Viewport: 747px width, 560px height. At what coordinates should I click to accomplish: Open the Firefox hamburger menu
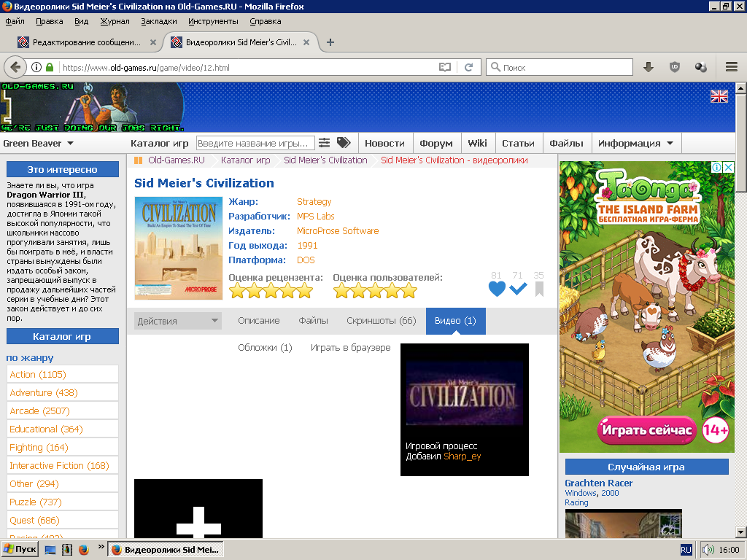(731, 67)
